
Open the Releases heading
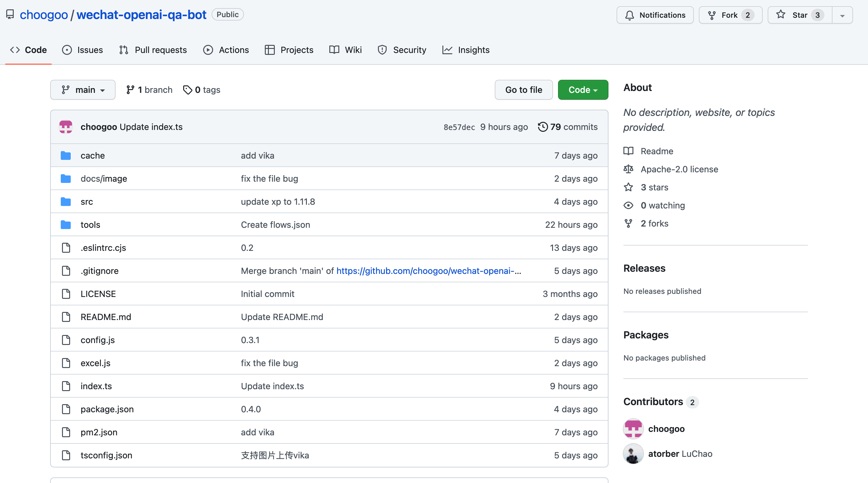click(x=644, y=268)
